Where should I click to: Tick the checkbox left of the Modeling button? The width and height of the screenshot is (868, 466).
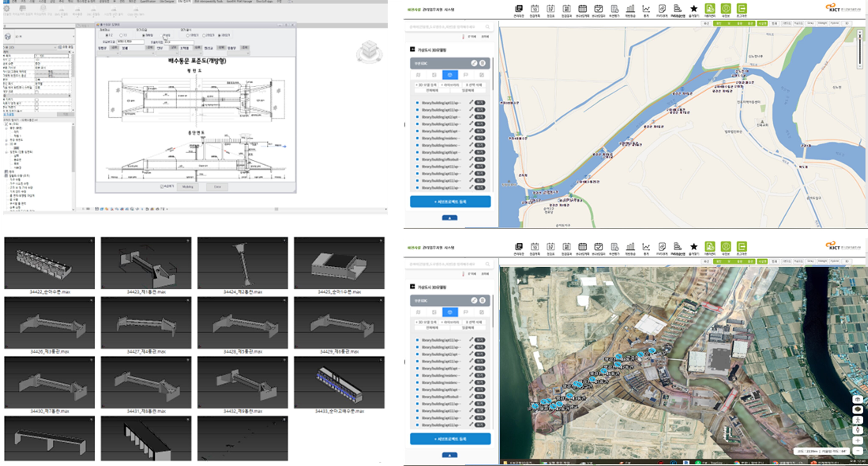click(162, 187)
